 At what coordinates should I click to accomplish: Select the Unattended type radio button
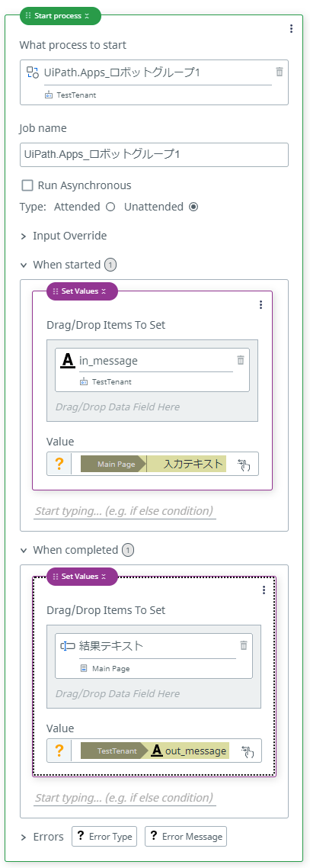[x=193, y=207]
